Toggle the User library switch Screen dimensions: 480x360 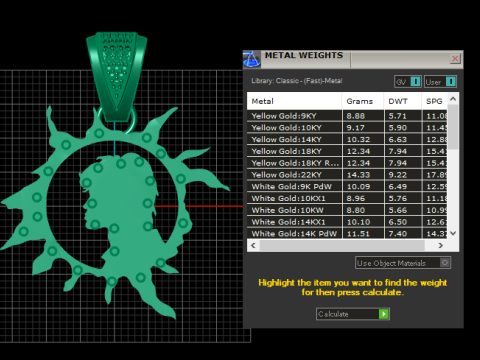[x=451, y=81]
